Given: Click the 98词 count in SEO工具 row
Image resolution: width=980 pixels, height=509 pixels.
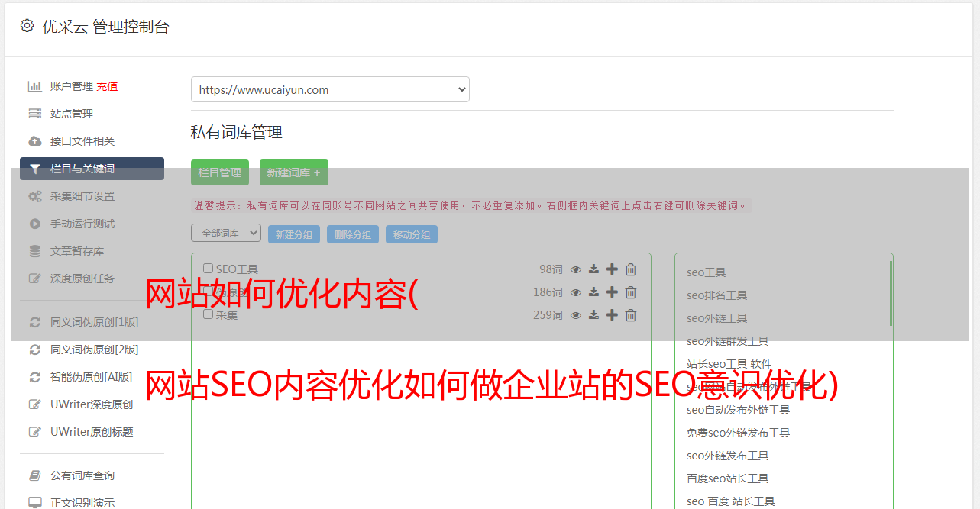Looking at the screenshot, I should [x=551, y=269].
